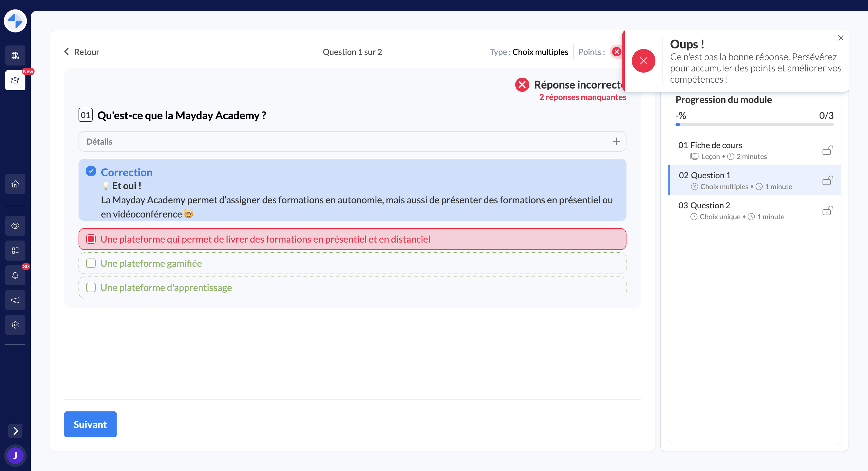The width and height of the screenshot is (868, 471).
Task: Expand the Détails section
Action: (x=616, y=141)
